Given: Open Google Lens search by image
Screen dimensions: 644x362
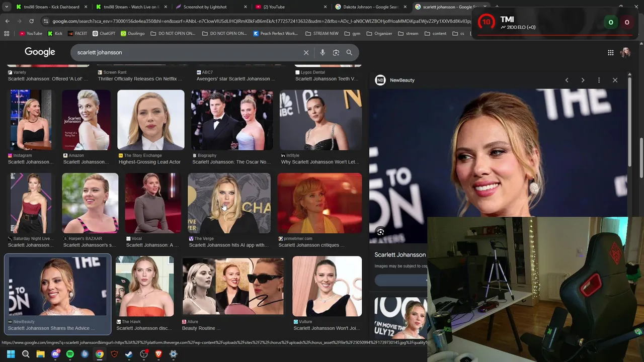Looking at the screenshot, I should 336,52.
